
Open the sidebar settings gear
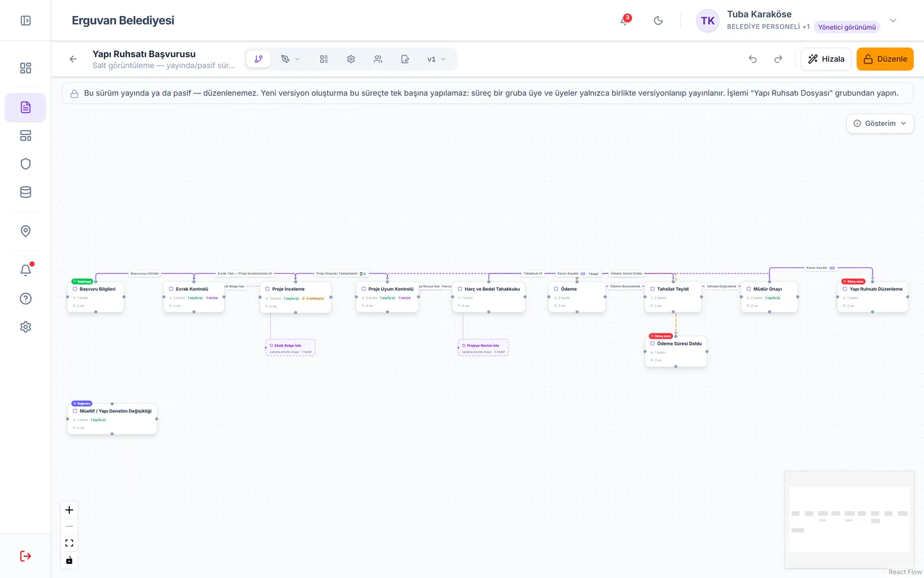tap(26, 327)
